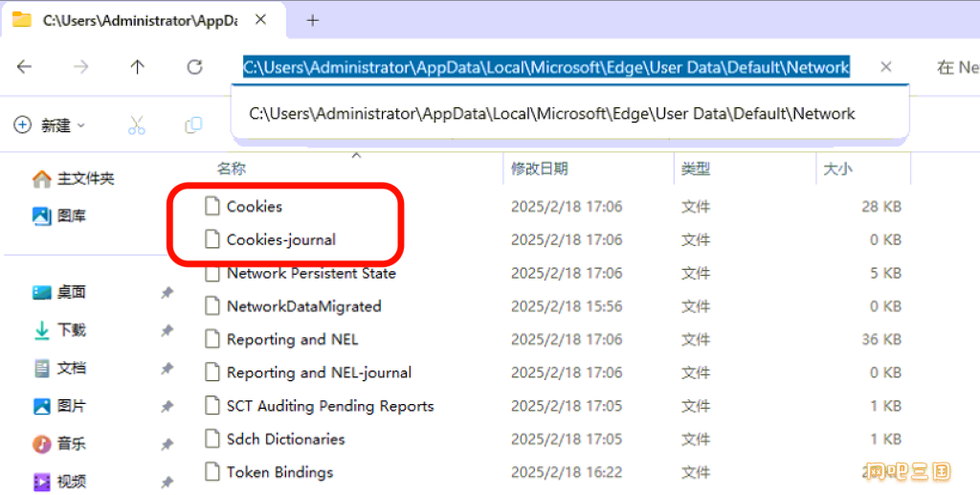Open 文档 in sidebar

[59, 368]
